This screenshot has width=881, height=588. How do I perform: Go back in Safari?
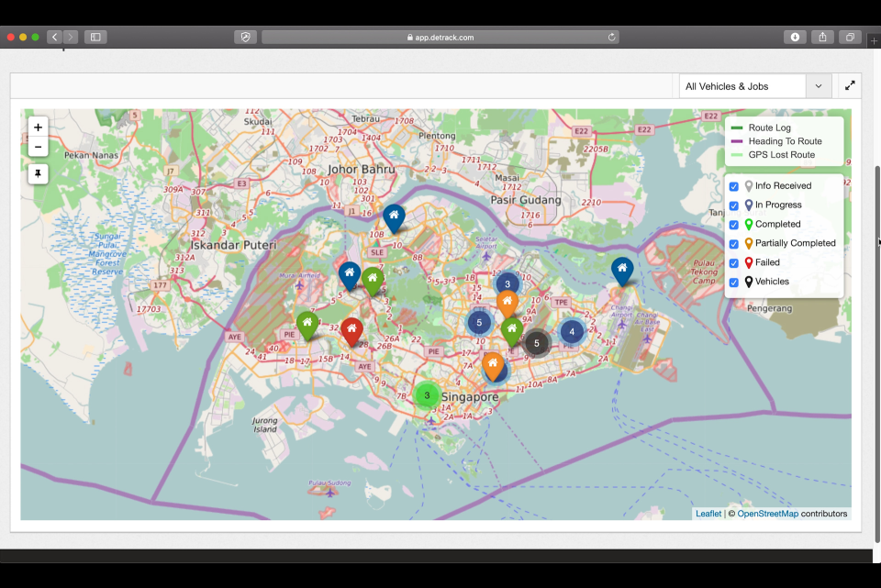(x=54, y=37)
